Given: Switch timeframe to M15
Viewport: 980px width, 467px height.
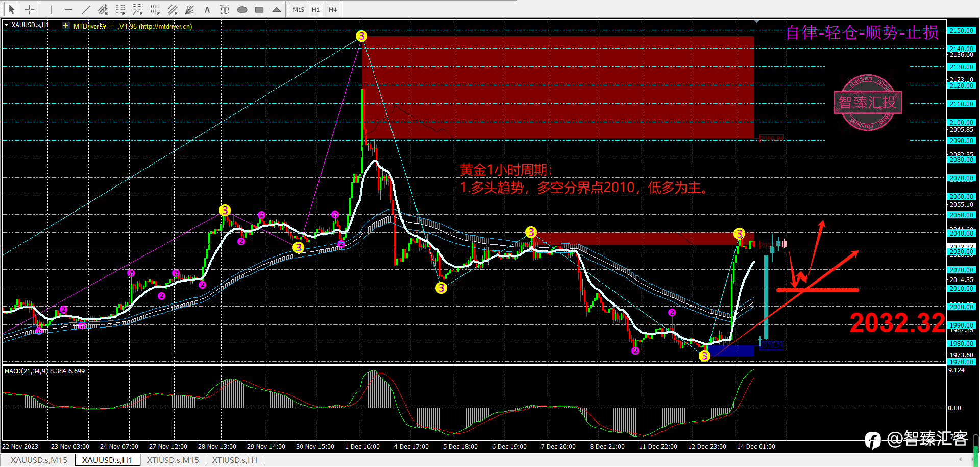Looking at the screenshot, I should coord(298,9).
